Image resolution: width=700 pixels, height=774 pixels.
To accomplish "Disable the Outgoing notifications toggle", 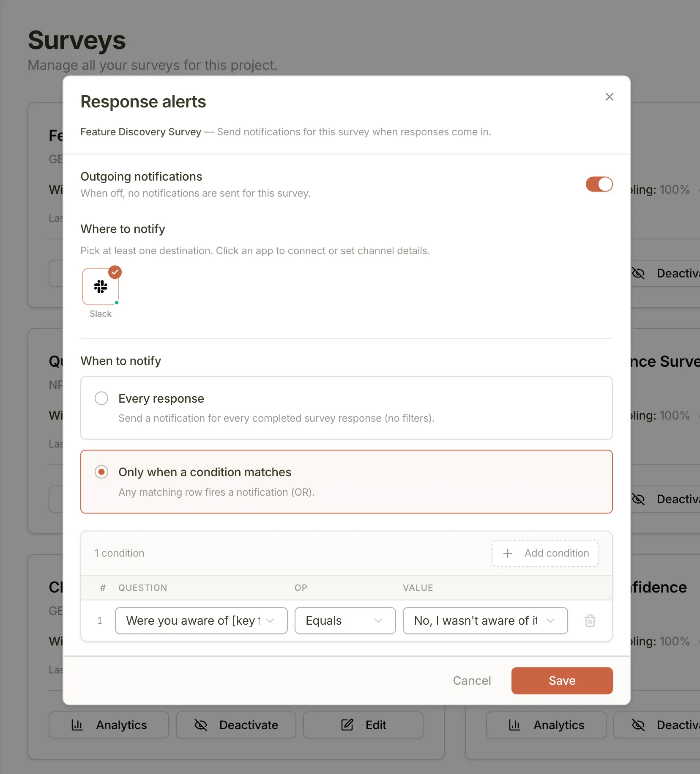I will coord(599,184).
